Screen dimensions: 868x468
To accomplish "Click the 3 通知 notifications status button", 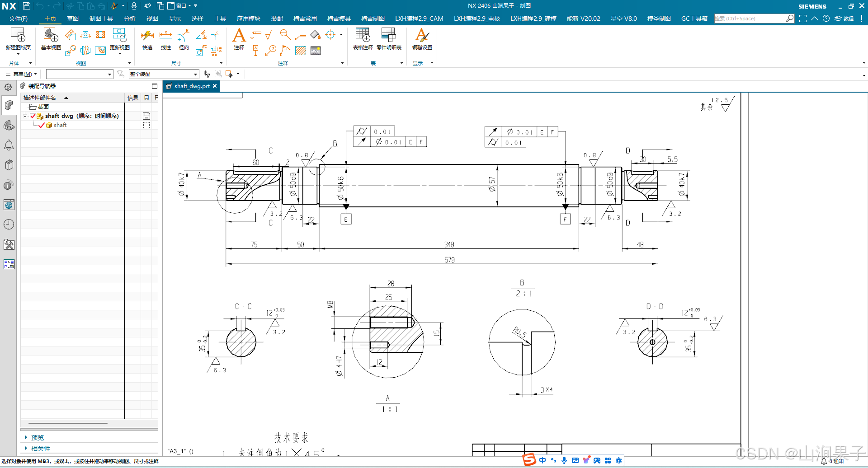I will [x=832, y=461].
